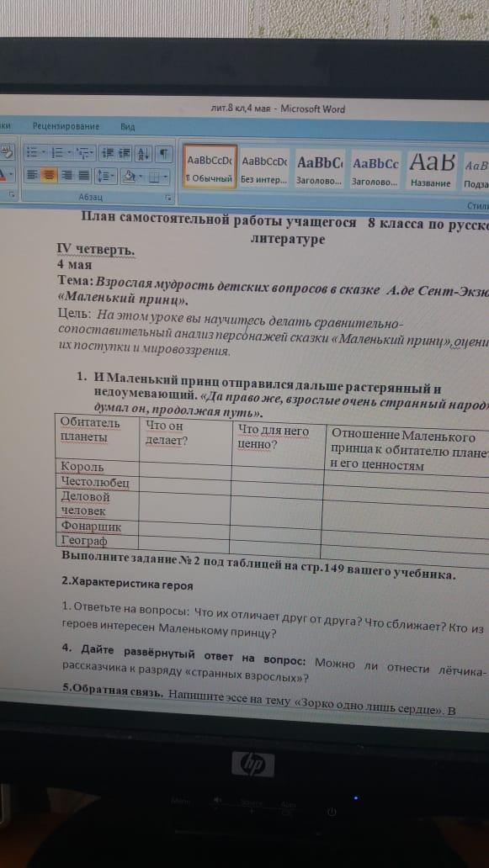Toggle right alignment

click(x=66, y=176)
